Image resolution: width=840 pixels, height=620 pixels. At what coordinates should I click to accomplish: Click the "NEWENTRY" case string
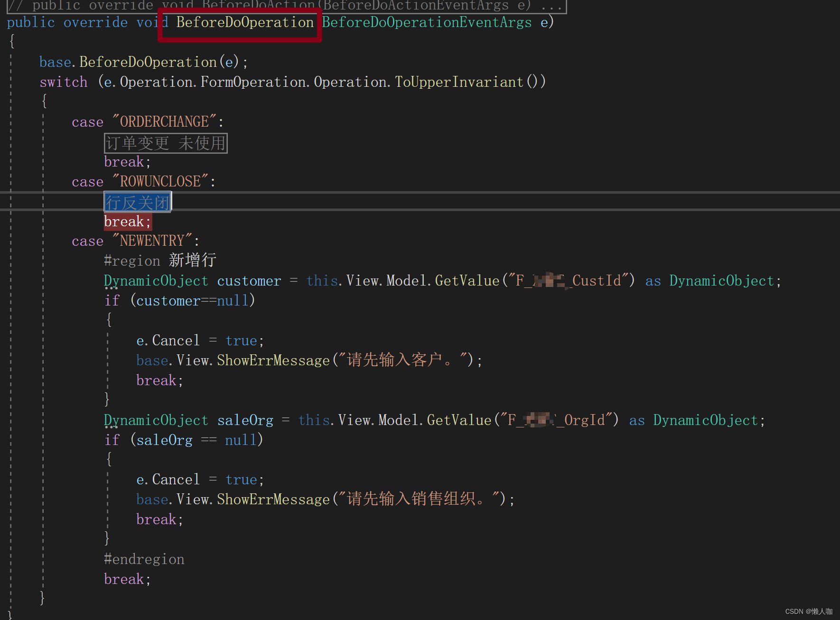click(x=152, y=241)
